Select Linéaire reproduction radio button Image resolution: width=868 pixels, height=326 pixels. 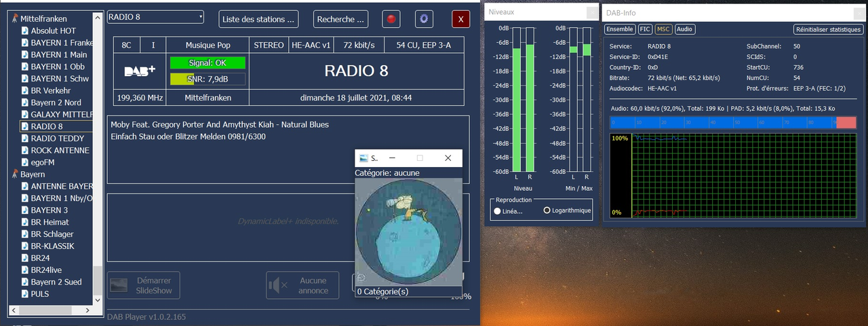(498, 211)
